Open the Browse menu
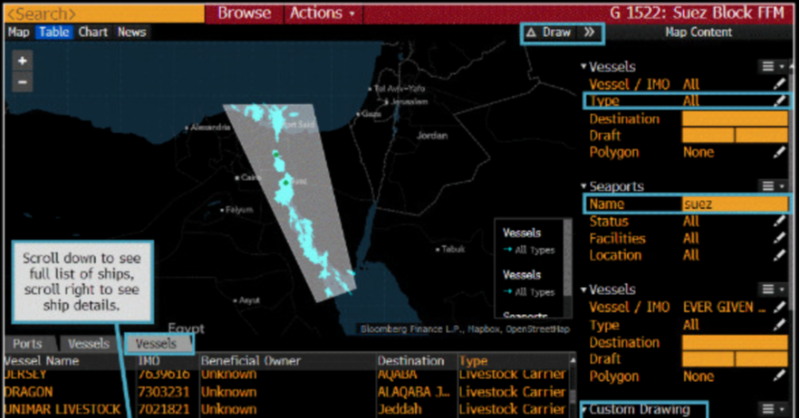The image size is (800, 418). (x=244, y=13)
